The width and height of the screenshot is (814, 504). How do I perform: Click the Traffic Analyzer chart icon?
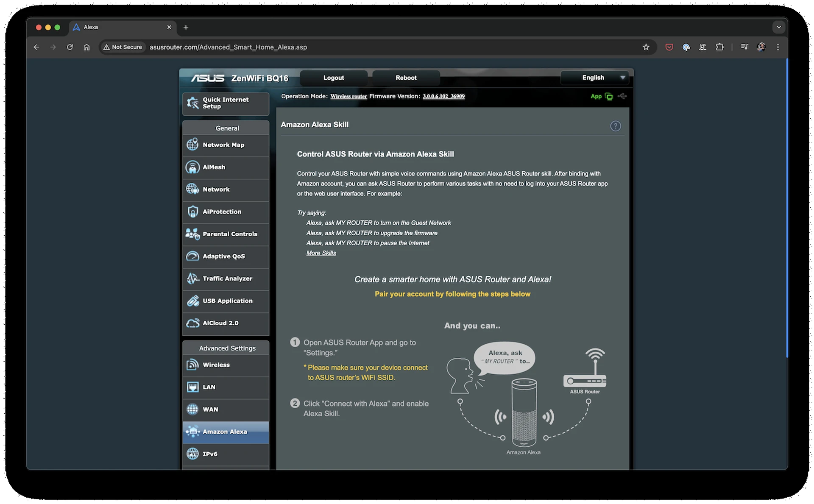tap(192, 278)
